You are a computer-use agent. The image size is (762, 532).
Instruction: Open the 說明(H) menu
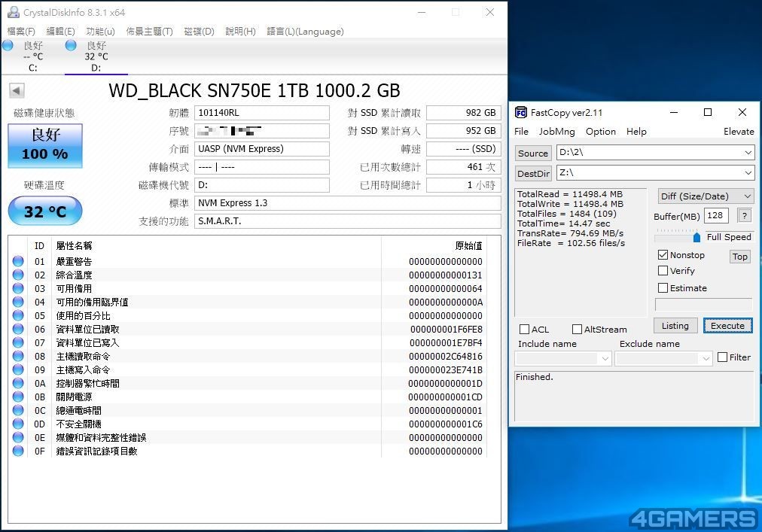pos(240,32)
